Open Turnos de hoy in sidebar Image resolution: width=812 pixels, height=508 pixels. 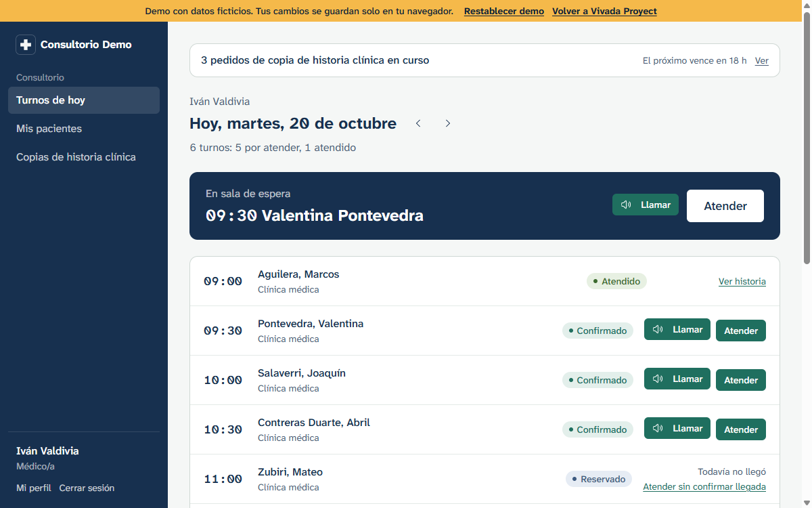[84, 100]
